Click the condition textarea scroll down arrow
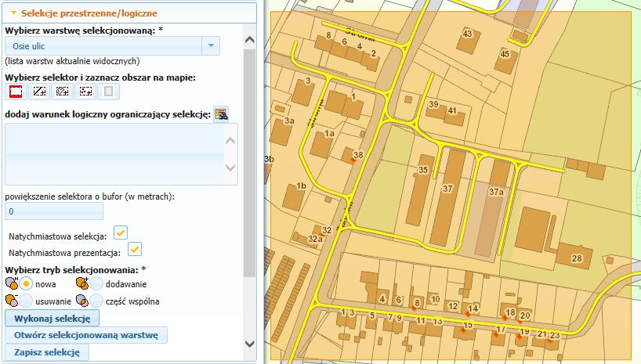Screen dimensions: 641x364 click(230, 168)
